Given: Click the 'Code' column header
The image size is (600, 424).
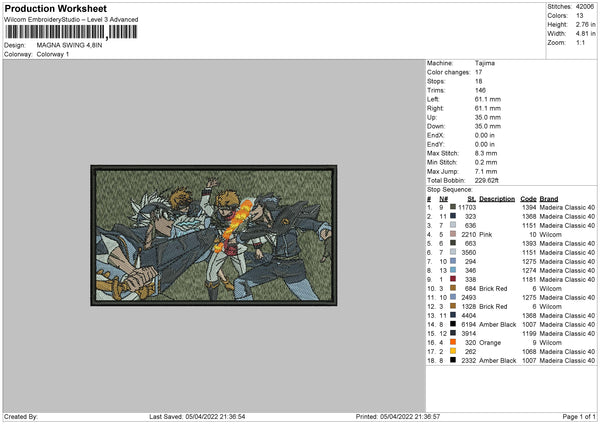Looking at the screenshot, I should coord(528,199).
